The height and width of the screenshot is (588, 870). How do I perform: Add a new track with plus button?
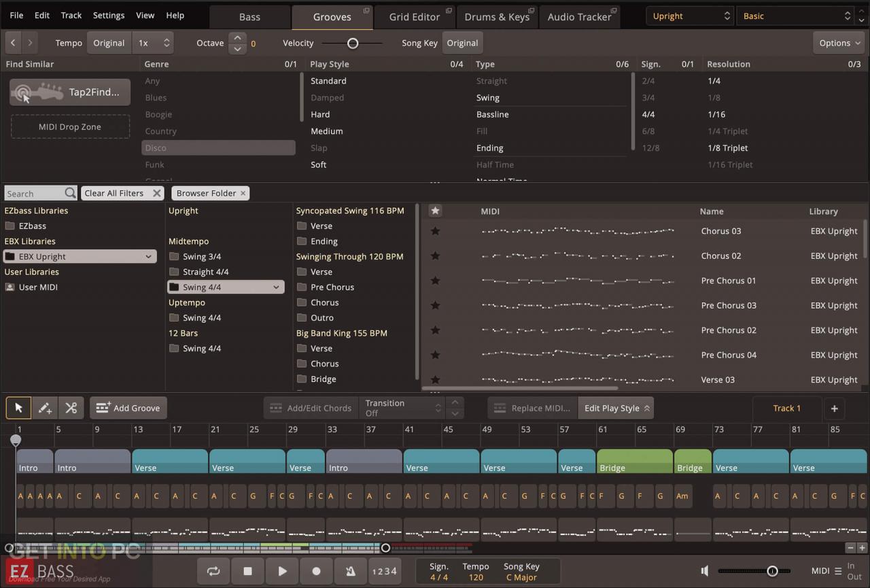[x=834, y=409]
